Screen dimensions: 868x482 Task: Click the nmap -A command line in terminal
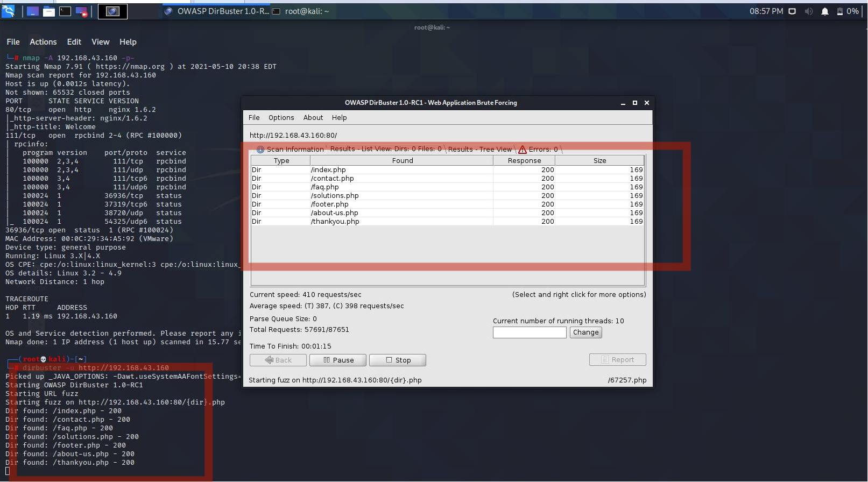(x=79, y=58)
